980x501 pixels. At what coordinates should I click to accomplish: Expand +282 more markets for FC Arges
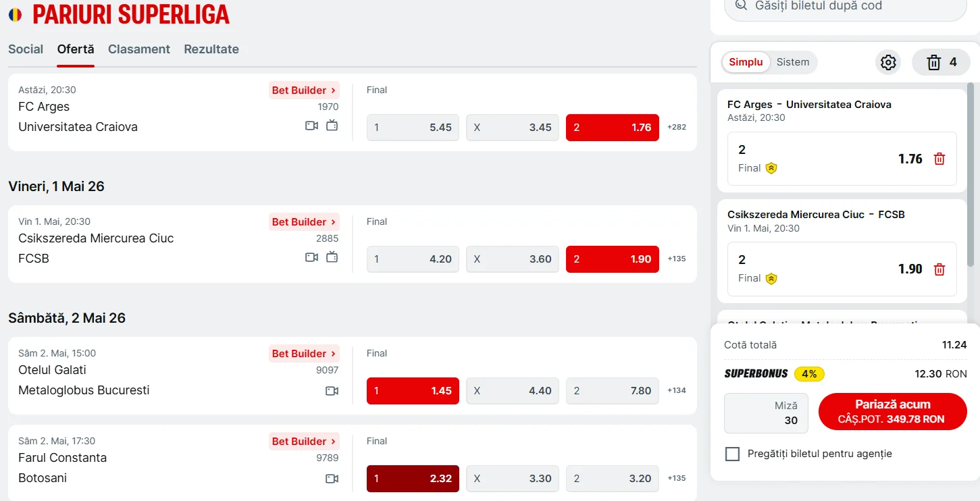coord(677,127)
